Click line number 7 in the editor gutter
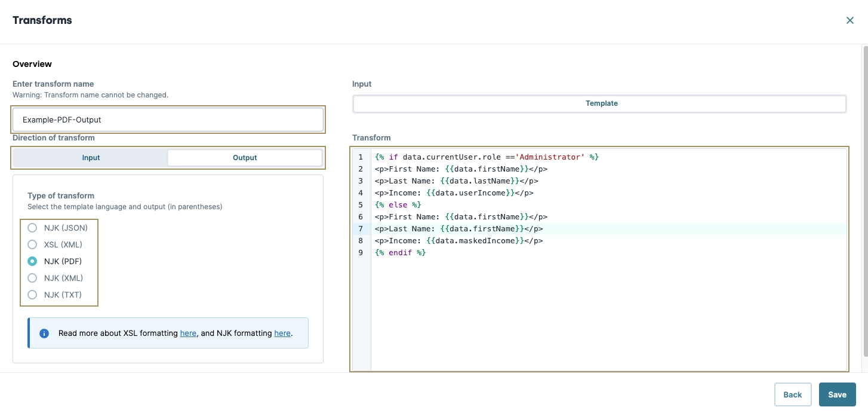Screen dimensions: 868x413 click(361, 229)
